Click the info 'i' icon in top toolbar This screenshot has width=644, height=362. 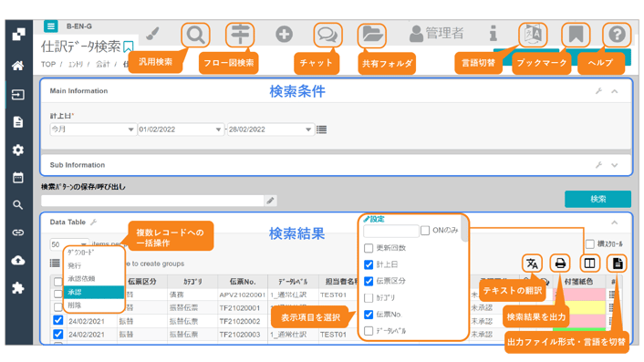click(493, 34)
